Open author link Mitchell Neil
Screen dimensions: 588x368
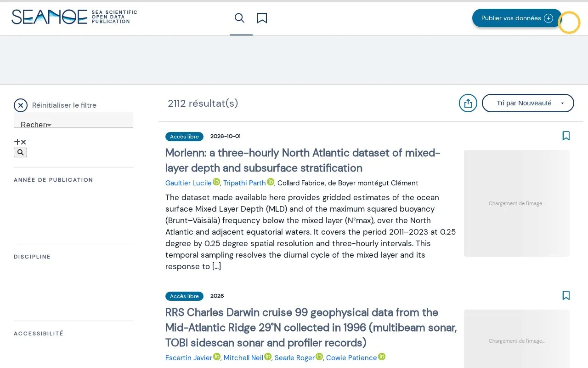pyautogui.click(x=243, y=358)
